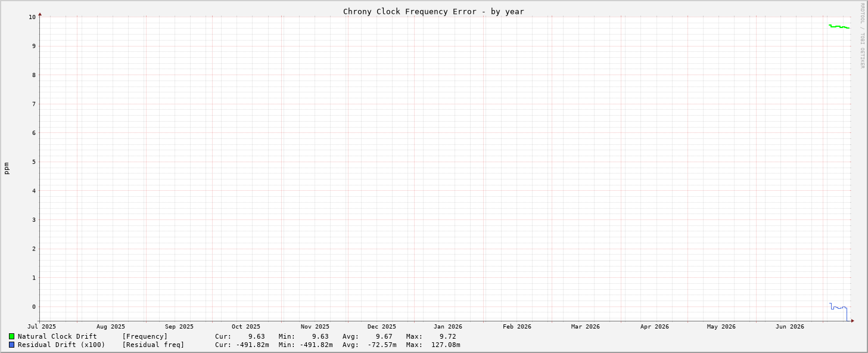Click the Natural Clock Drift 'Max: 9.72' value
Screen dimensions: 868x353
(431, 336)
